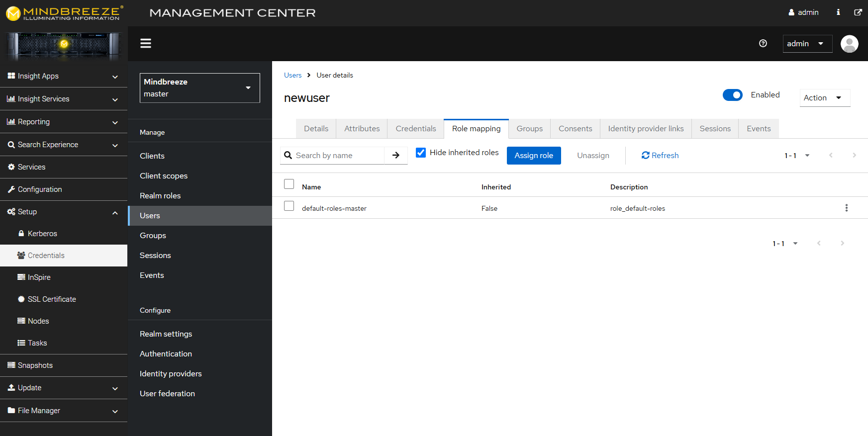Open User federation under Configure
This screenshot has height=436, width=868.
coord(200,394)
